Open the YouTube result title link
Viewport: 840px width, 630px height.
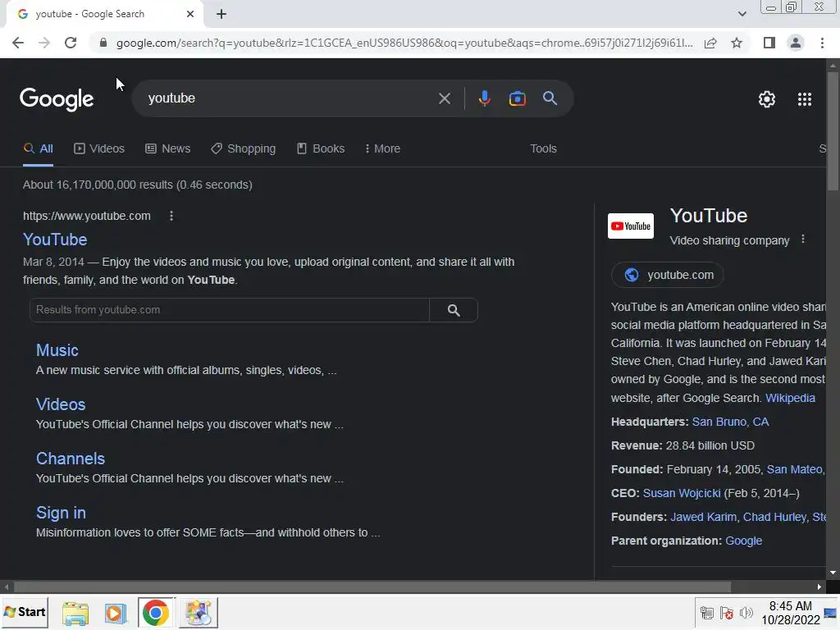(55, 240)
